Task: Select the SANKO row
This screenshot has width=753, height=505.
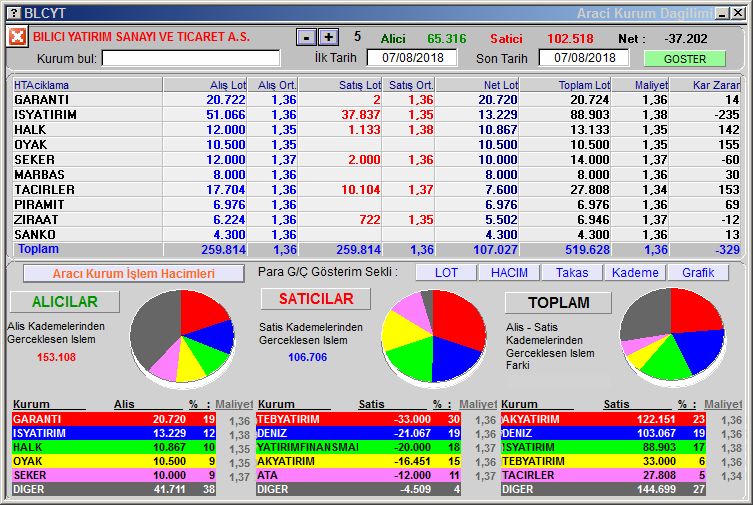Action: coord(376,235)
